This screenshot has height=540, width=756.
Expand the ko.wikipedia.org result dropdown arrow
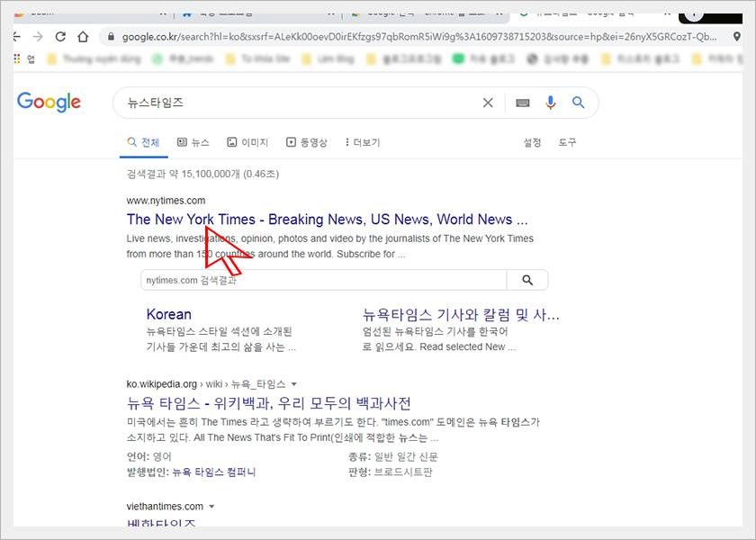click(294, 384)
